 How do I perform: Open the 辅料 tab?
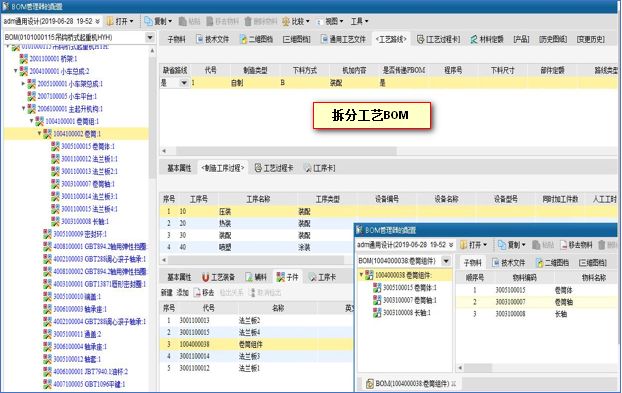[256, 277]
